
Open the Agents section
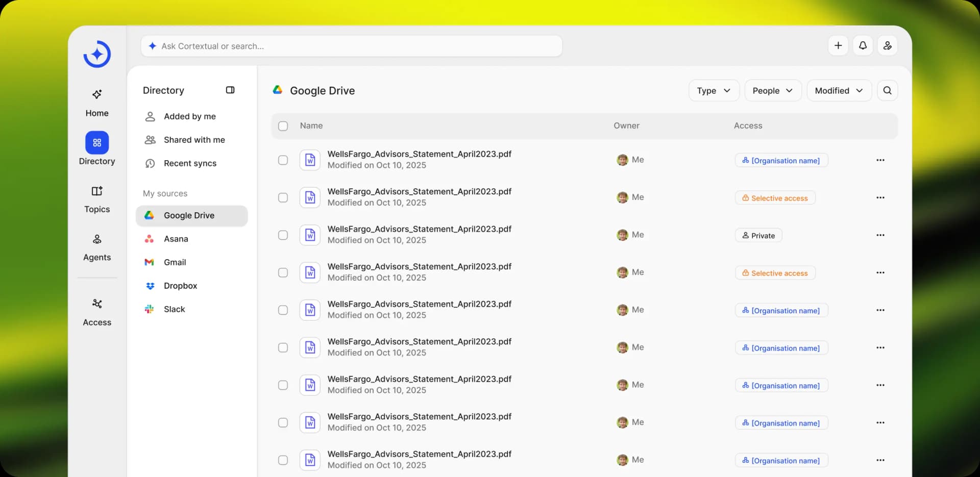(x=97, y=247)
